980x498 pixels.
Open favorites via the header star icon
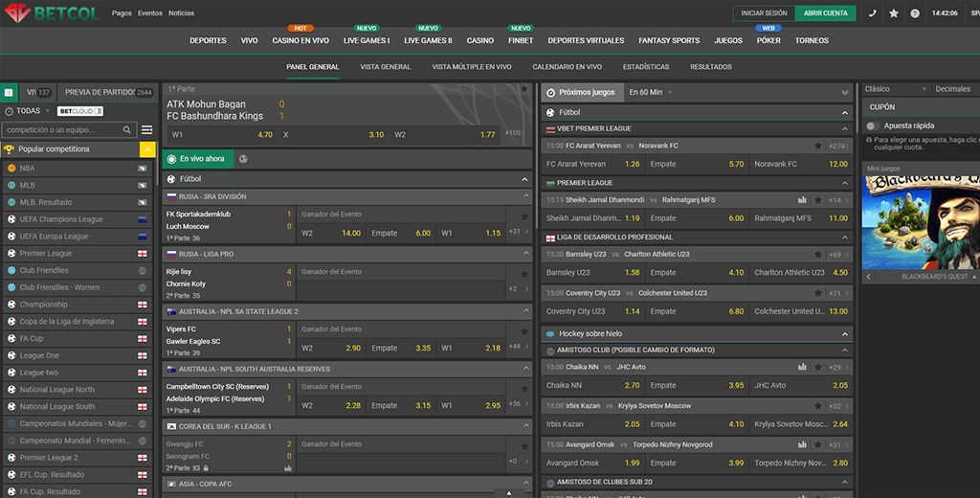pyautogui.click(x=894, y=13)
